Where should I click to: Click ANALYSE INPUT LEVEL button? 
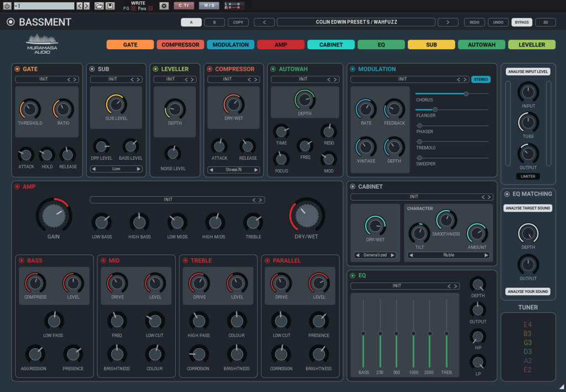tap(528, 71)
